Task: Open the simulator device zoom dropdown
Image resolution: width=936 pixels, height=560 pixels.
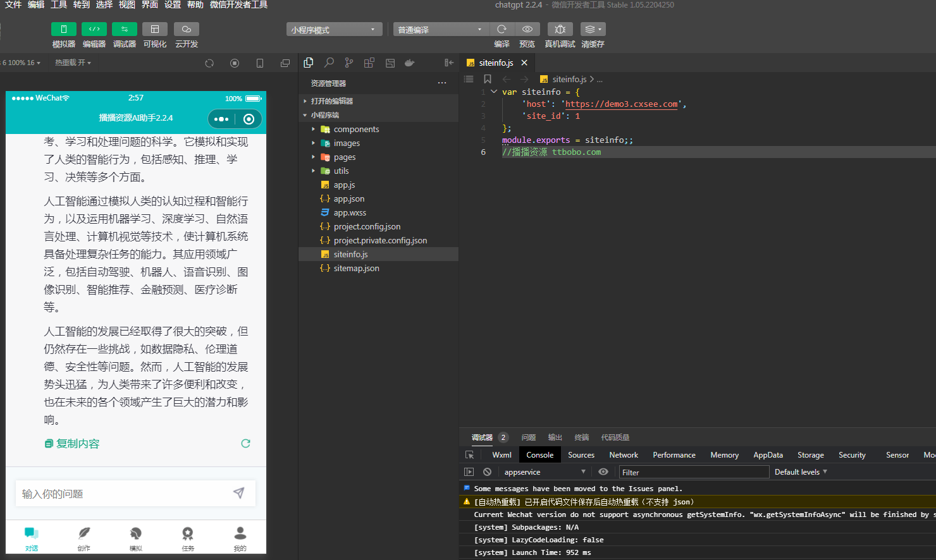Action: (22, 63)
